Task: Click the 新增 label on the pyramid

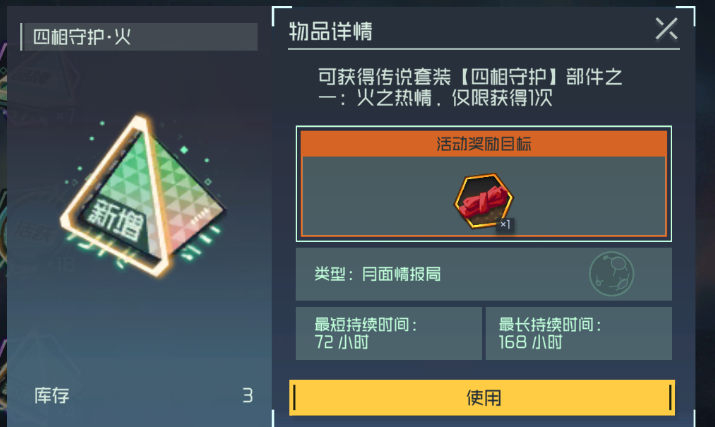Action: tap(115, 221)
